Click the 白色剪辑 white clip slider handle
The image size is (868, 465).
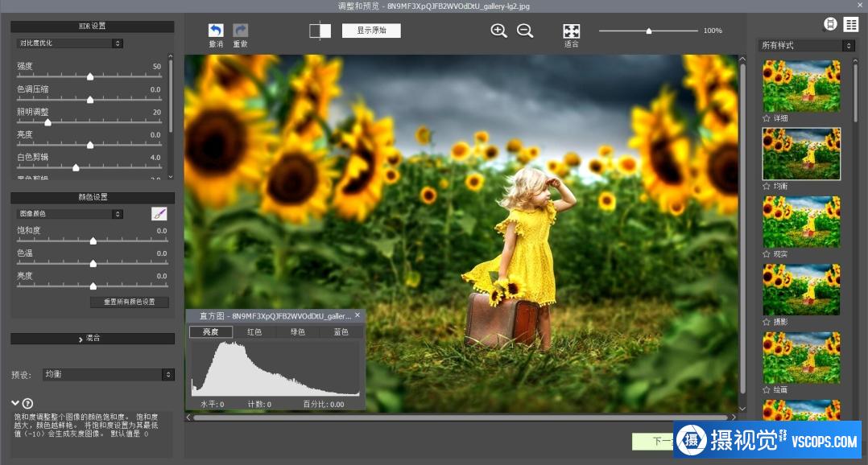tap(76, 167)
